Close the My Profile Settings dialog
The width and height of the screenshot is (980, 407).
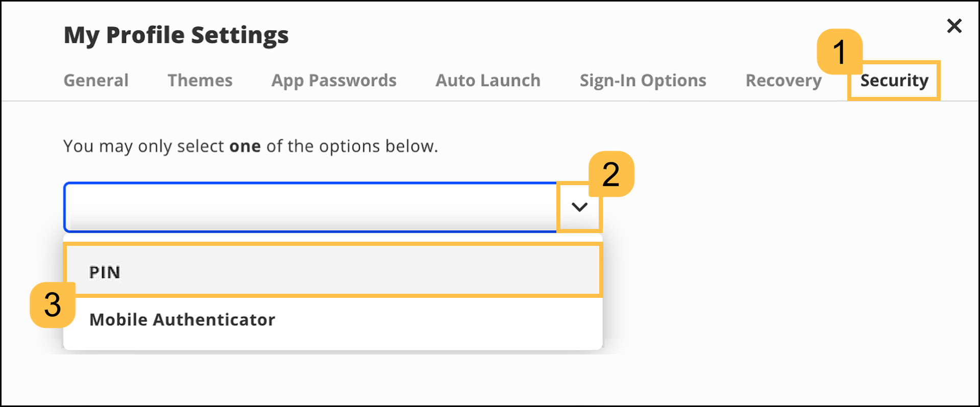pos(953,26)
